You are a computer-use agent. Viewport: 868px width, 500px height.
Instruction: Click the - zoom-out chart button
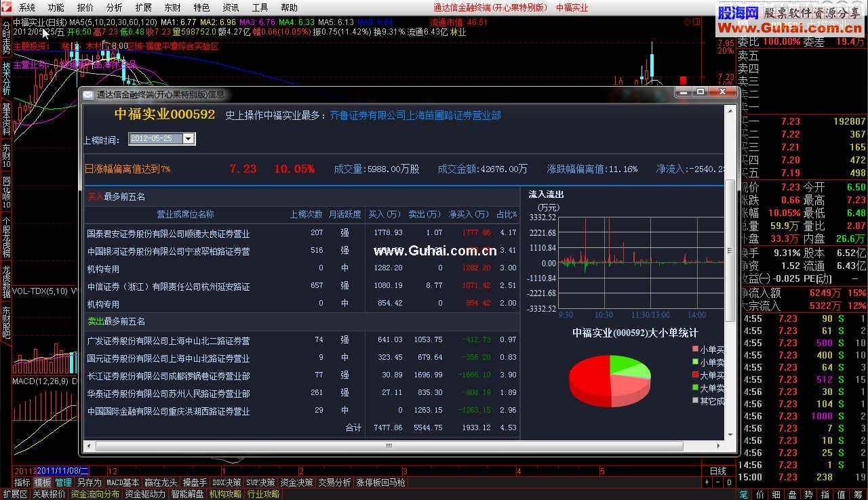[x=717, y=482]
